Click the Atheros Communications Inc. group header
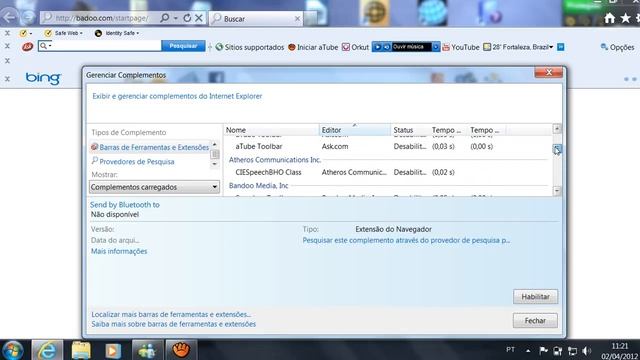Screen dimensions: 640x360 point(275,160)
